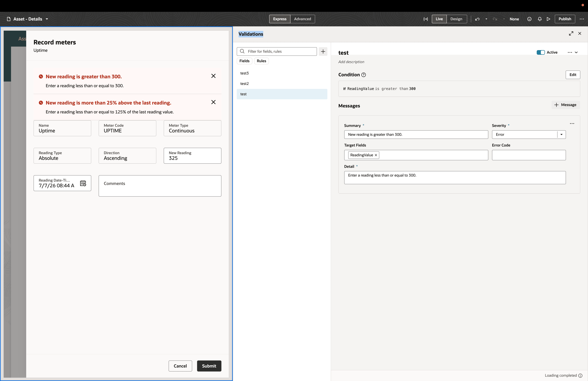Click the Meter Code field
Image resolution: width=588 pixels, height=381 pixels.
point(127,128)
